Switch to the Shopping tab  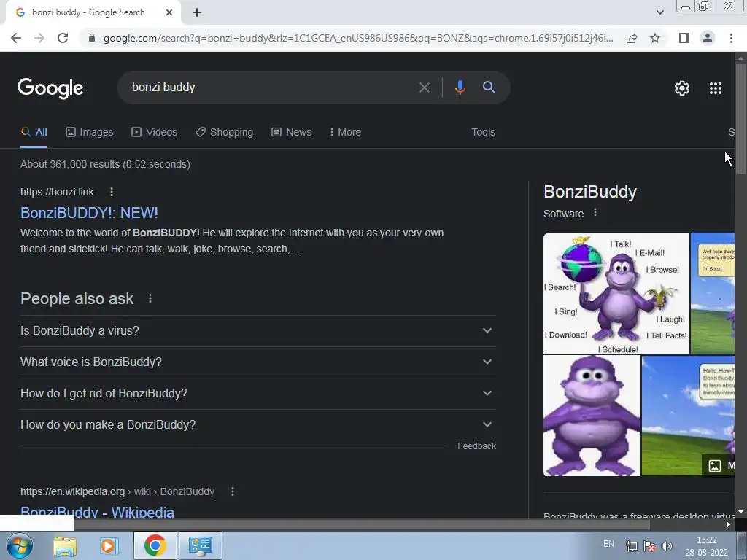(x=225, y=133)
